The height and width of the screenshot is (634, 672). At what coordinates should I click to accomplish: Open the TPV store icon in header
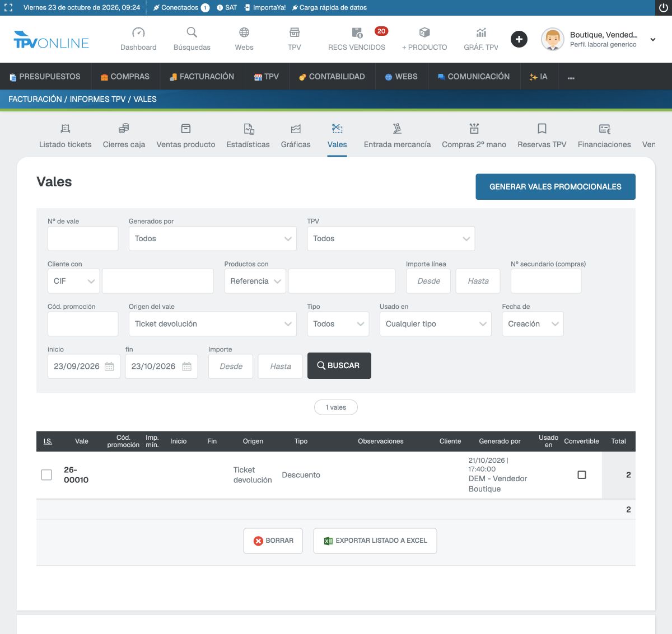[x=295, y=32]
